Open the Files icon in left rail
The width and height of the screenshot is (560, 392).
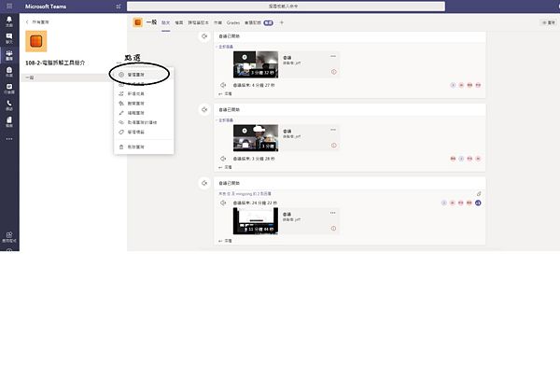(x=9, y=121)
